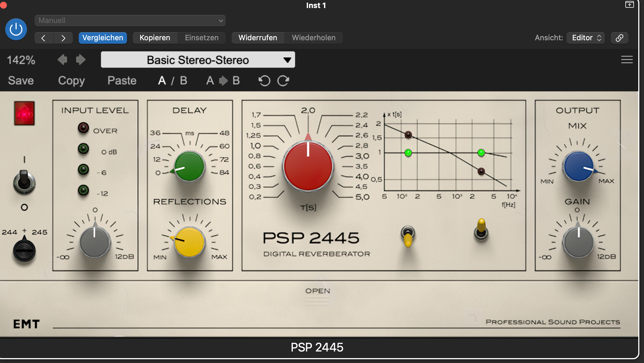Viewport: 644px width, 363px height.
Task: Go to next preset with right chevron
Action: pyautogui.click(x=63, y=38)
